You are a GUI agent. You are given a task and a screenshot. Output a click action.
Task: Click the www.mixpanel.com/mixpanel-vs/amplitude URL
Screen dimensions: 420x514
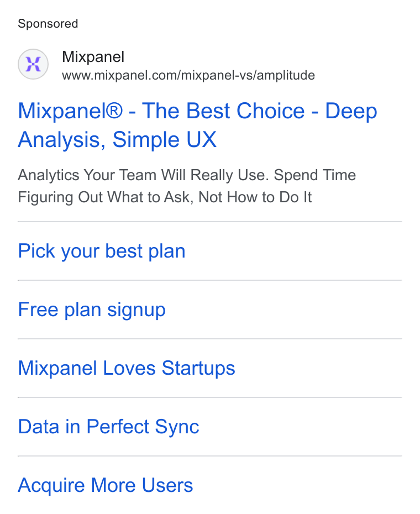pos(188,75)
